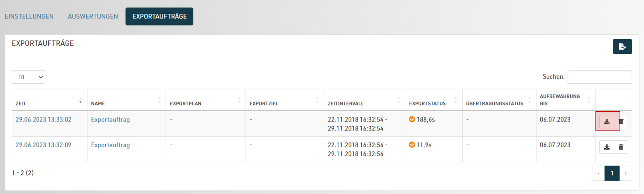This screenshot has height=194, width=644.
Task: Create new export job with export icon
Action: pos(622,47)
